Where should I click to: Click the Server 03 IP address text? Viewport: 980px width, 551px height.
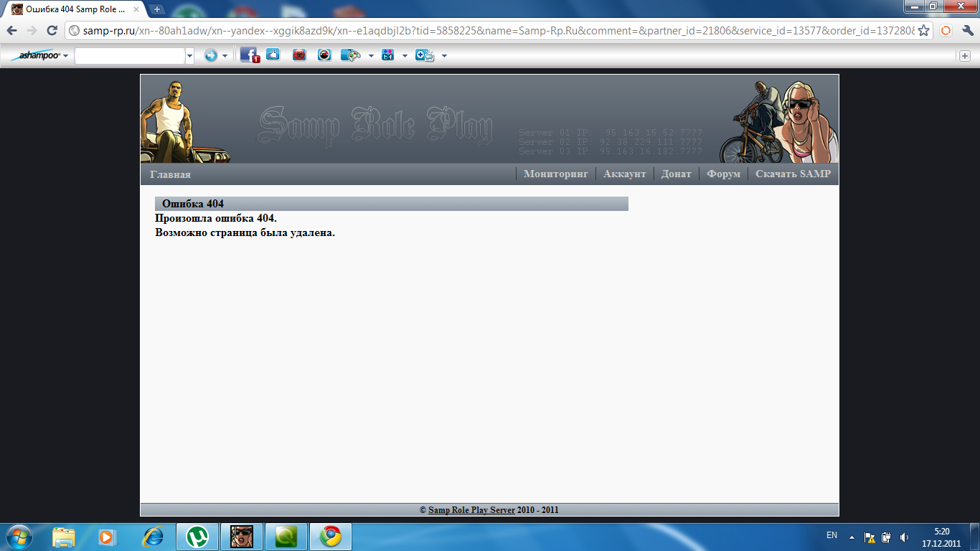pyautogui.click(x=611, y=151)
